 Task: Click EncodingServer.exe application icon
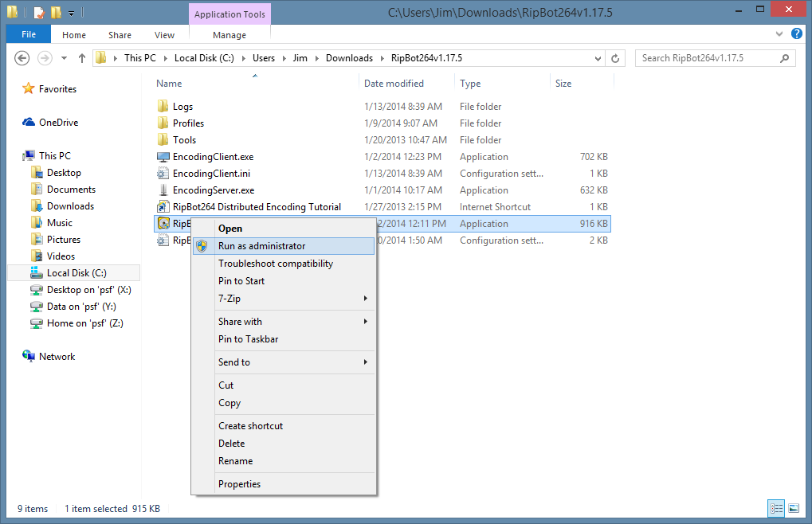tap(163, 190)
